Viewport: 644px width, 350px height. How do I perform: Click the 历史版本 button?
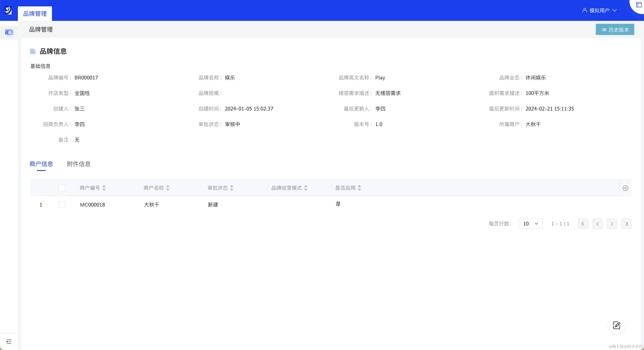[615, 30]
